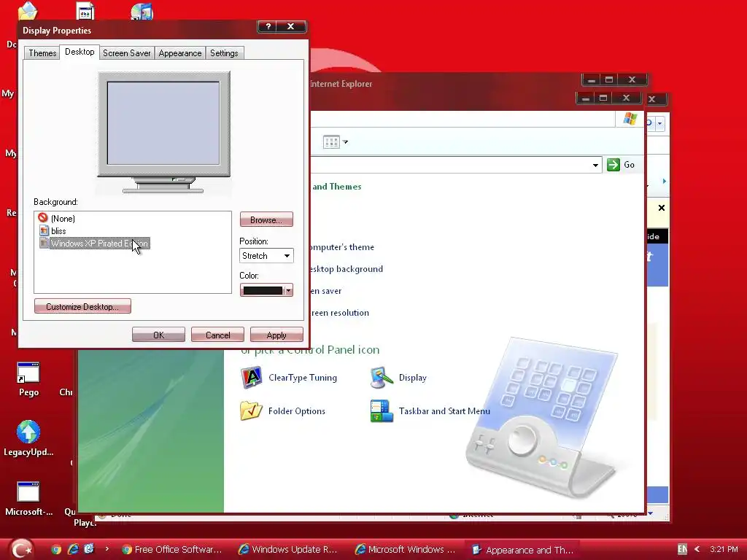The width and height of the screenshot is (747, 560).
Task: Click the Display Properties title bar
Action: pos(138,30)
